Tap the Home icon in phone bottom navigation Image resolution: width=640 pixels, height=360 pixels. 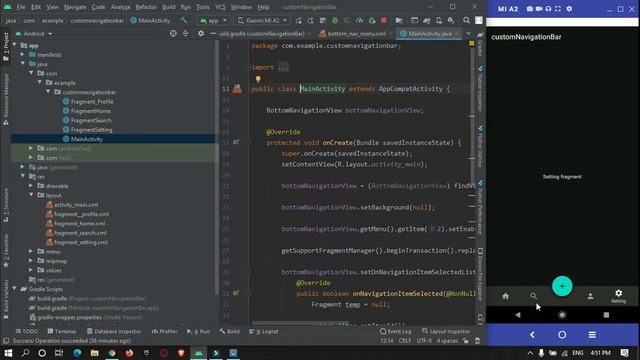coord(505,296)
